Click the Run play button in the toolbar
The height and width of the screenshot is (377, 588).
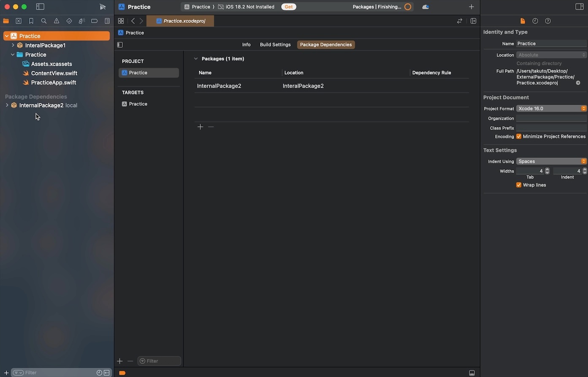pyautogui.click(x=103, y=7)
